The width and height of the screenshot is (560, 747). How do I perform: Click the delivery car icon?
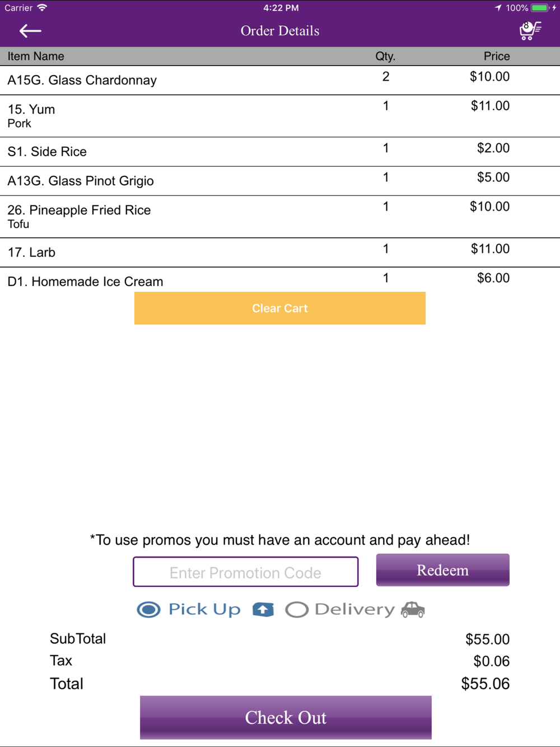coord(413,609)
